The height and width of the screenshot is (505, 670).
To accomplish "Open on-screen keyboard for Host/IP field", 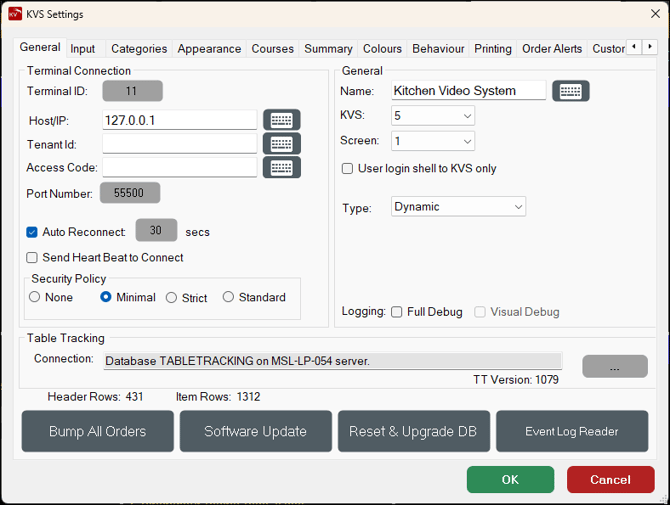I will pyautogui.click(x=282, y=120).
